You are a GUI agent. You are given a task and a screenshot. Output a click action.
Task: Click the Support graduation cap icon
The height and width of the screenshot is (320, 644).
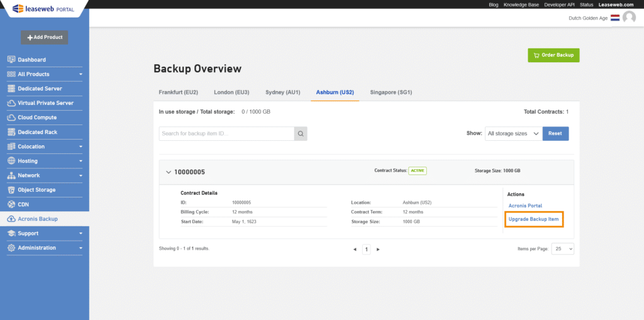click(x=11, y=233)
